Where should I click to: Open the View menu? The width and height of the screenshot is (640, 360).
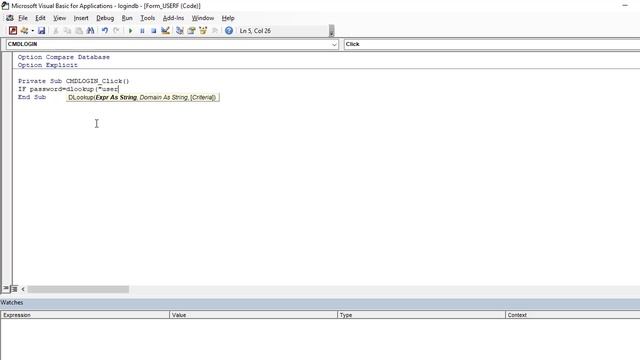click(60, 18)
